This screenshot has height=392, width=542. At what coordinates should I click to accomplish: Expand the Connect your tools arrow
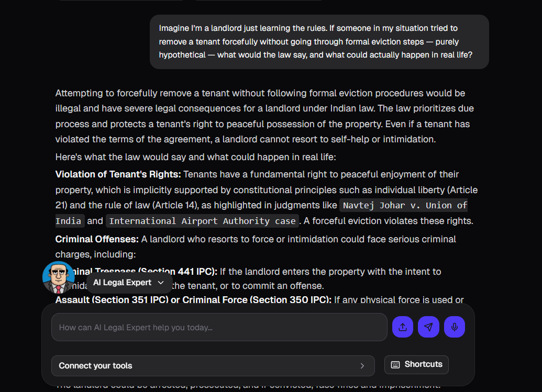click(x=362, y=366)
